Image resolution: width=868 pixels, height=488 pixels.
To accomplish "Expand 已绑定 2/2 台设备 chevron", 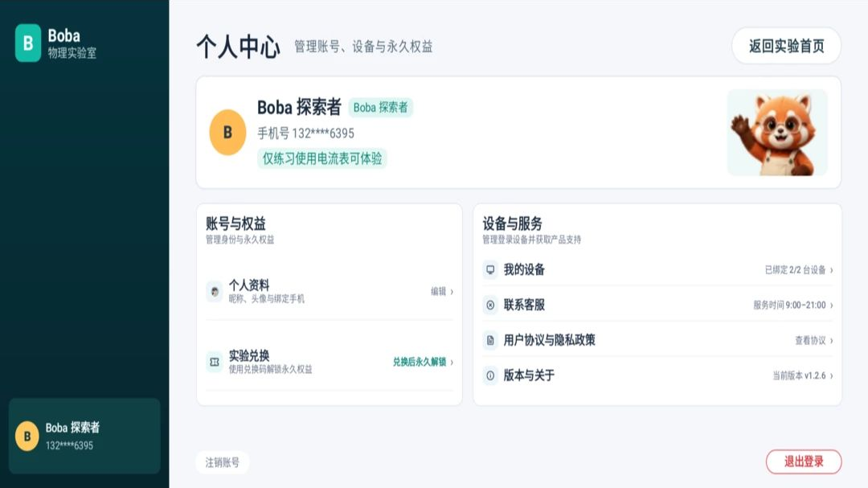I will click(x=832, y=270).
